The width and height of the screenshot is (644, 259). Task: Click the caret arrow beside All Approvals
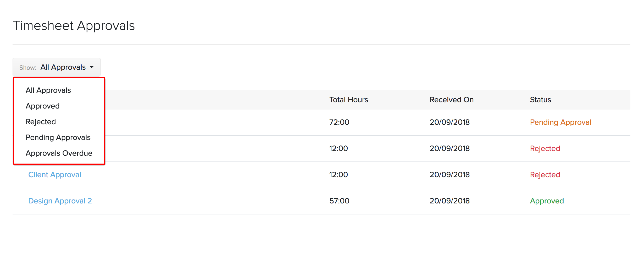[x=92, y=67]
